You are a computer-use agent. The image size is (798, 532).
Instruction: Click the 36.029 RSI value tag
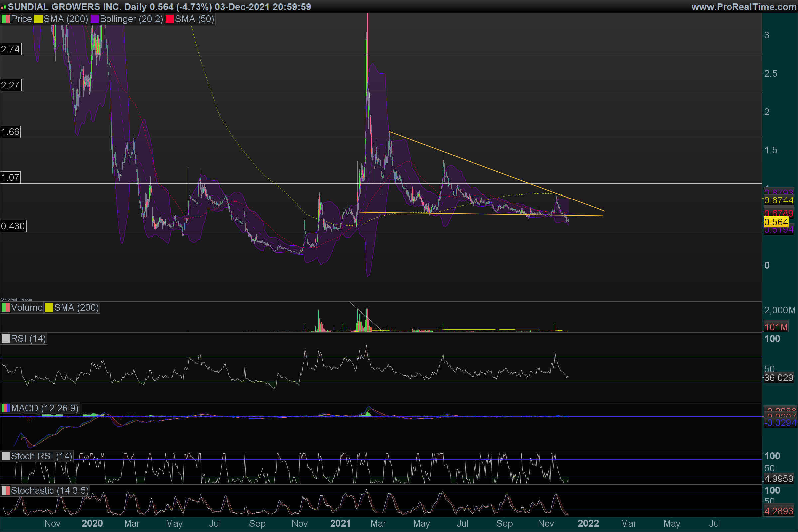click(x=779, y=378)
